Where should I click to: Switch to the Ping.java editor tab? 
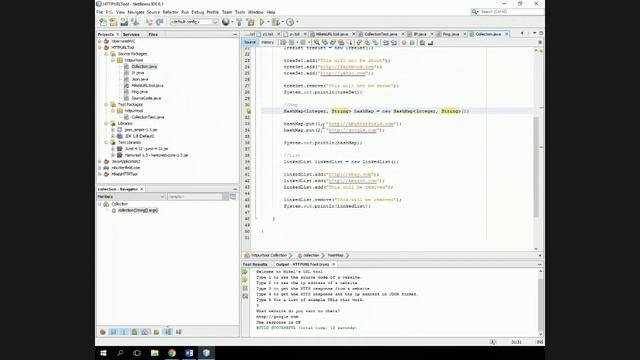pyautogui.click(x=451, y=34)
